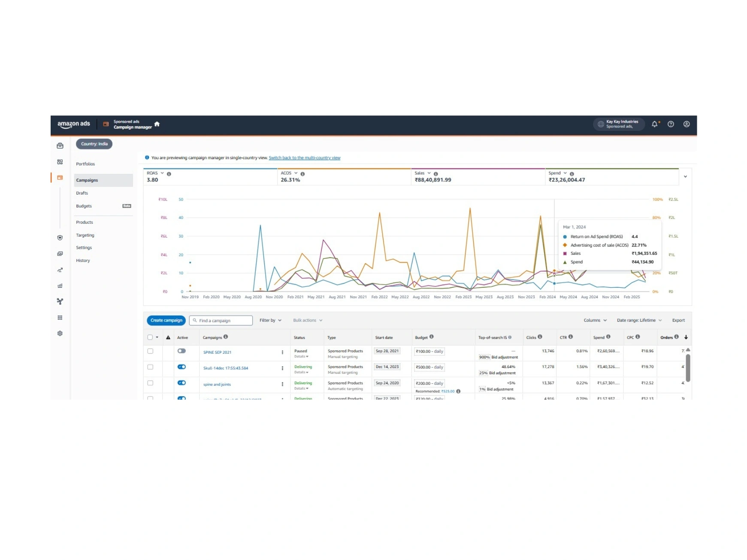The width and height of the screenshot is (747, 560).
Task: Open the bar chart reports icon
Action: (60, 286)
